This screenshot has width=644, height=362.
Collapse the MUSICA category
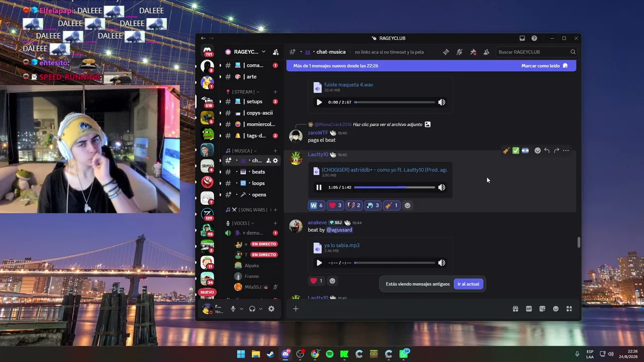242,151
